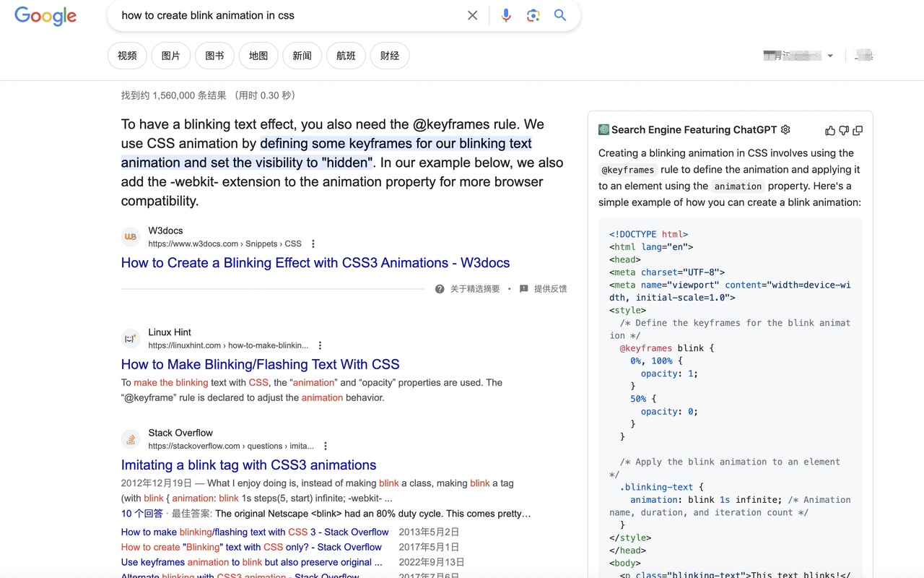Viewport: 924px width, 578px height.
Task: Open ChatGPT extension settings gear
Action: pos(785,129)
